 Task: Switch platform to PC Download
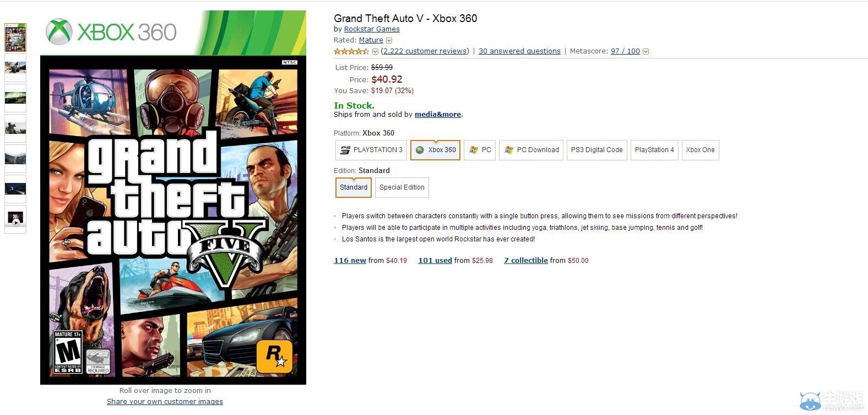pyautogui.click(x=531, y=150)
